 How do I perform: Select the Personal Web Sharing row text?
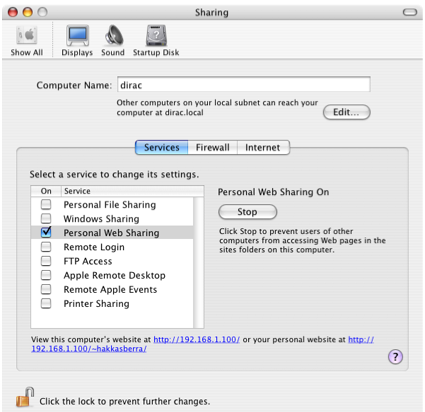(x=111, y=233)
